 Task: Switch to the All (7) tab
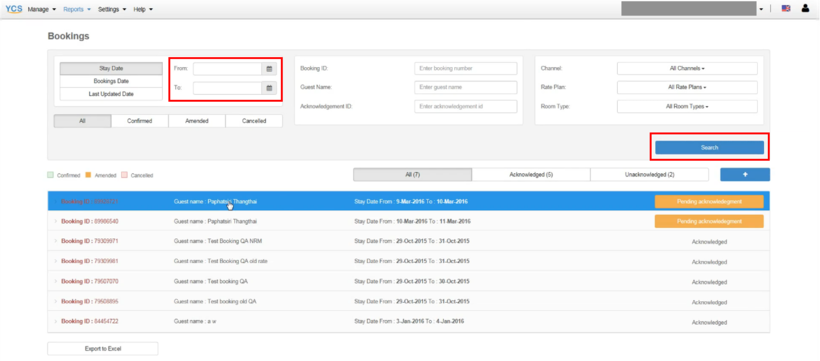[x=413, y=175]
